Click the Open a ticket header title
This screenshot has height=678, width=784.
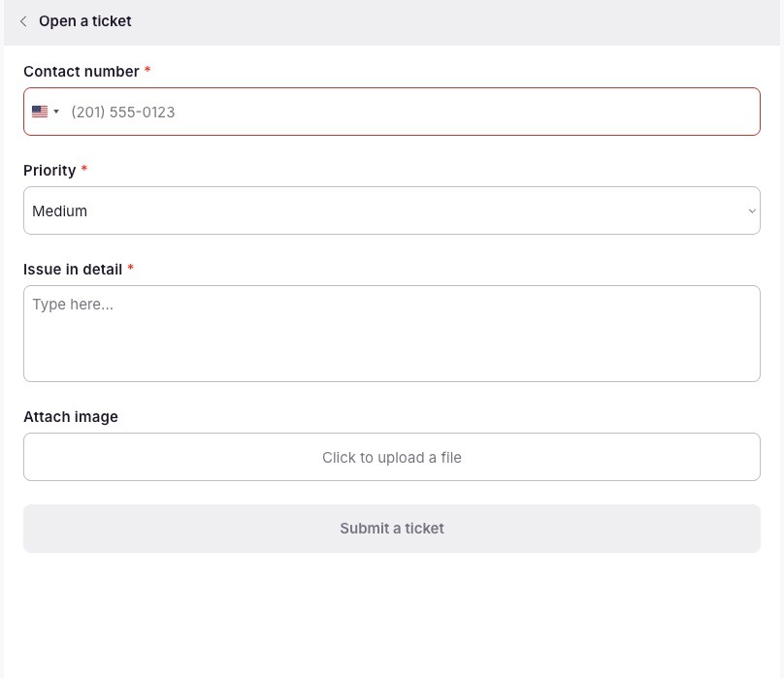click(x=84, y=20)
